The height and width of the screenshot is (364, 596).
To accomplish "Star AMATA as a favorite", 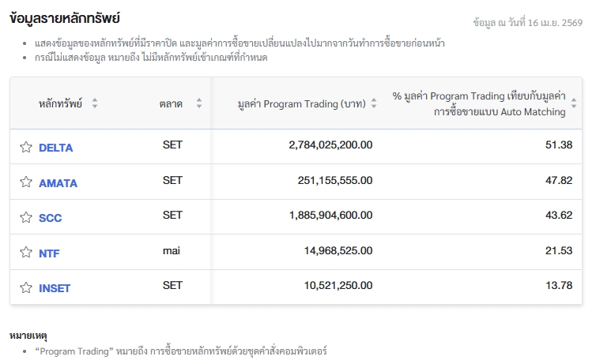I will pos(26,182).
